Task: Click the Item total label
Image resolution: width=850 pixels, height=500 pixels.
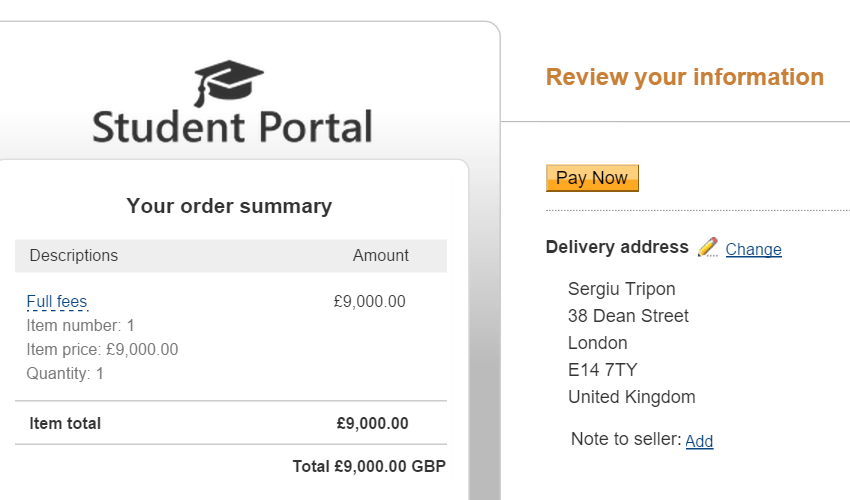Action: [65, 424]
